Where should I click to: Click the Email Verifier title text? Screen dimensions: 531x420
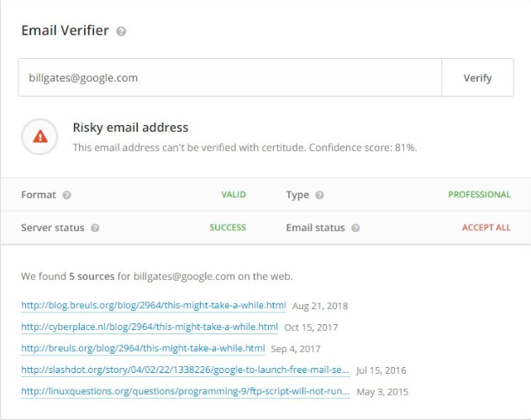tap(65, 30)
